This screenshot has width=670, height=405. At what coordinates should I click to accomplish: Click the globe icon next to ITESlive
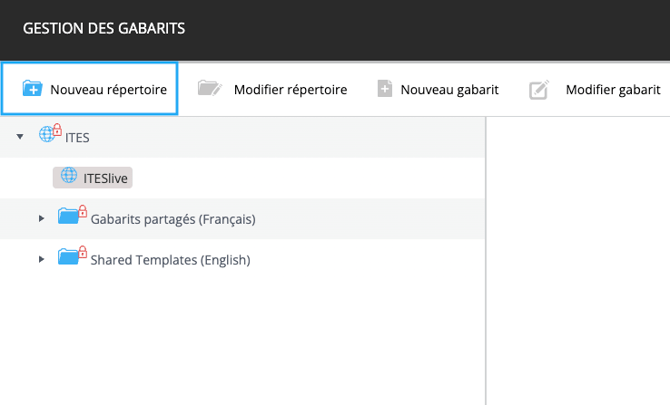click(x=68, y=176)
